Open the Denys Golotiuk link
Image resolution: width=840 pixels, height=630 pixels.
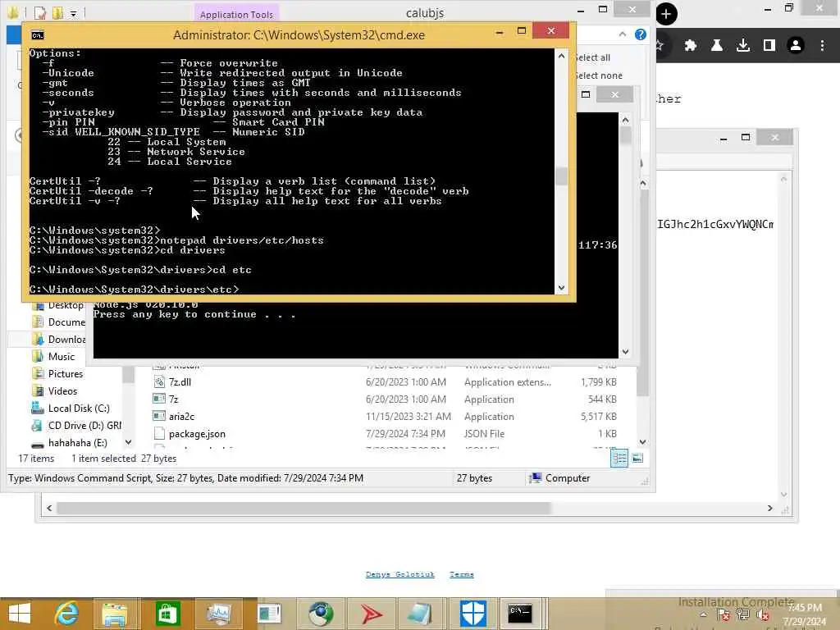tap(399, 574)
